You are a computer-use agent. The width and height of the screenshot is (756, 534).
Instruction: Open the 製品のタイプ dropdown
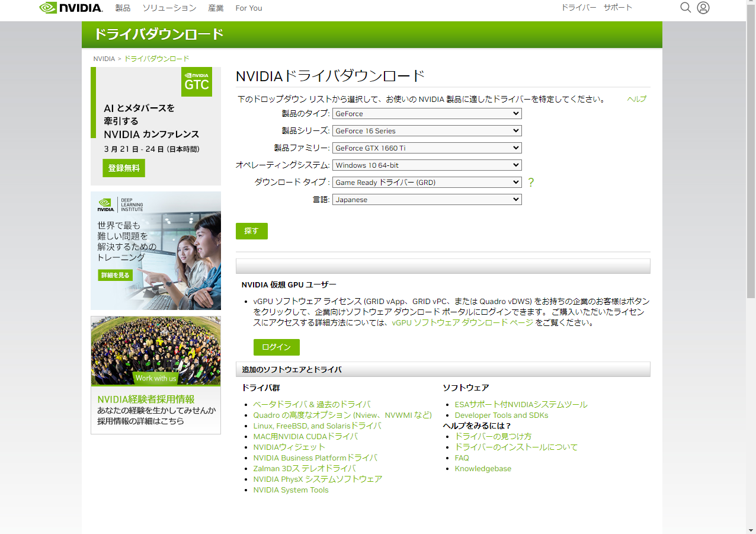pos(427,113)
